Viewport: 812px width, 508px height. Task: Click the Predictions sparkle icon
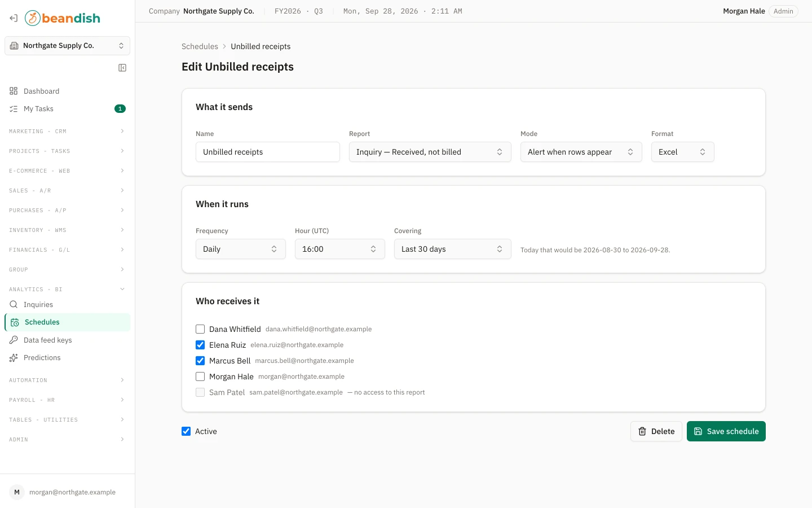pos(14,358)
